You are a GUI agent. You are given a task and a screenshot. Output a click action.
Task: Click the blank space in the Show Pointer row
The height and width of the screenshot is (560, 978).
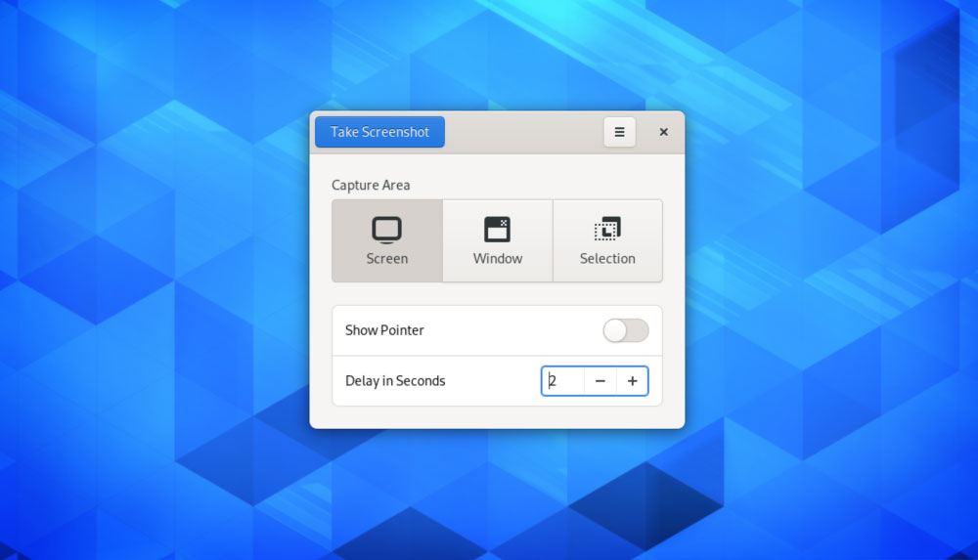point(512,330)
